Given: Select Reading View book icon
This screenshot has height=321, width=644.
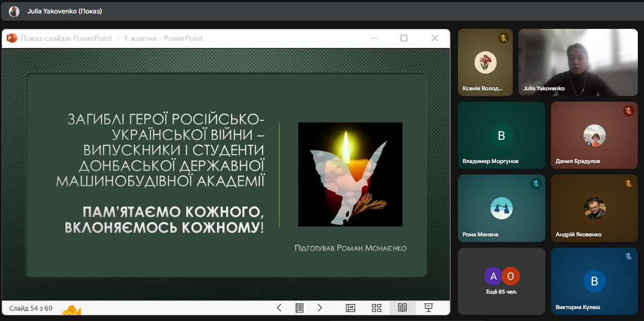Looking at the screenshot, I should [x=402, y=308].
